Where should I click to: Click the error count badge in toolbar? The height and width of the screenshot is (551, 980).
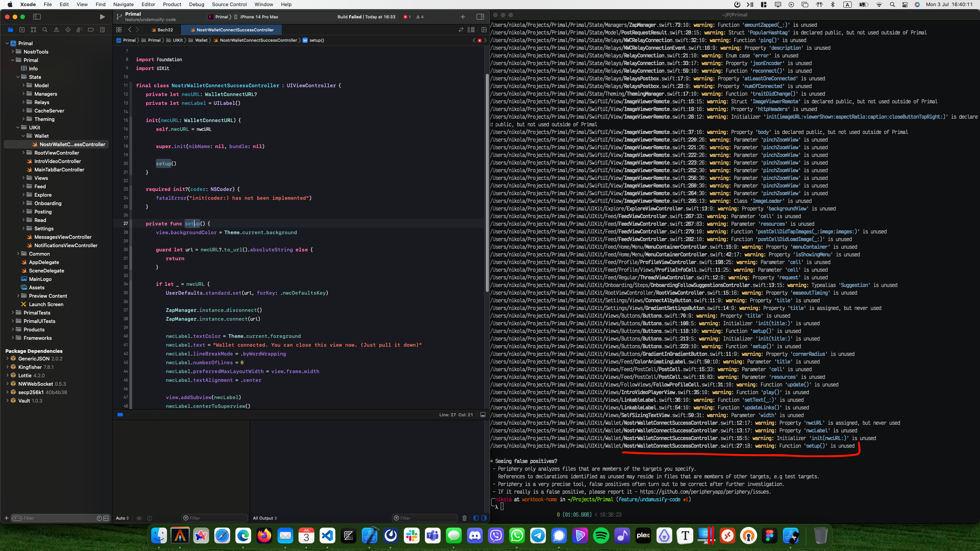(x=407, y=16)
